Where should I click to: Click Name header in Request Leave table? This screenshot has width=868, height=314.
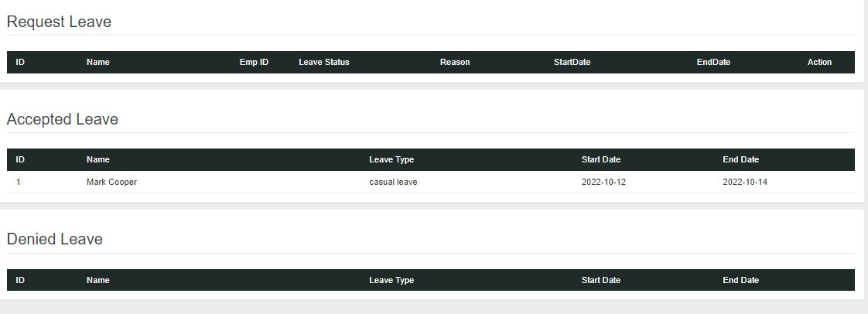[x=98, y=63]
